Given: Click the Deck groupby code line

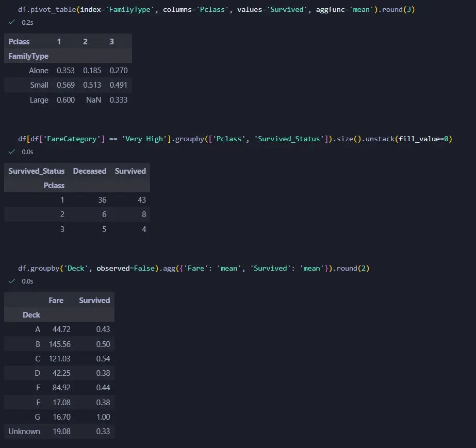Looking at the screenshot, I should click(x=194, y=268).
